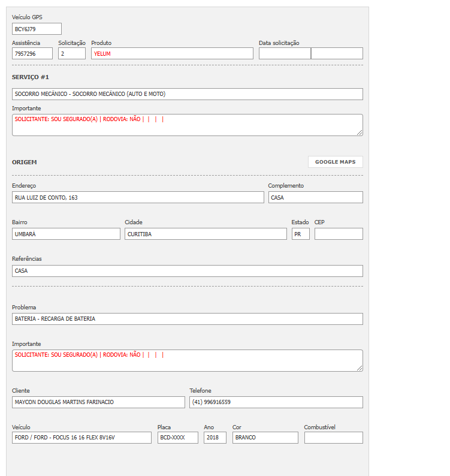Click the Socorro Mecânico service field
The image size is (450, 476).
(x=187, y=94)
